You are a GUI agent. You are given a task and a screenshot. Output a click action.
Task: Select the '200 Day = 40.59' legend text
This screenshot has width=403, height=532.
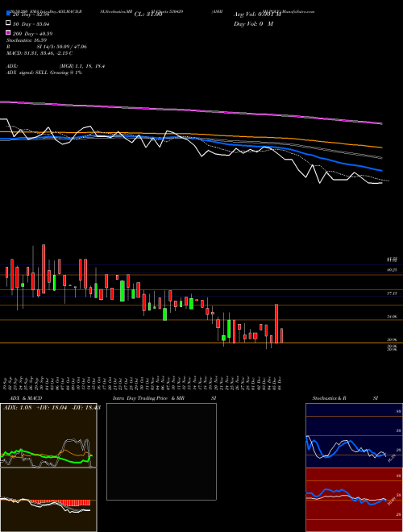pos(32,34)
